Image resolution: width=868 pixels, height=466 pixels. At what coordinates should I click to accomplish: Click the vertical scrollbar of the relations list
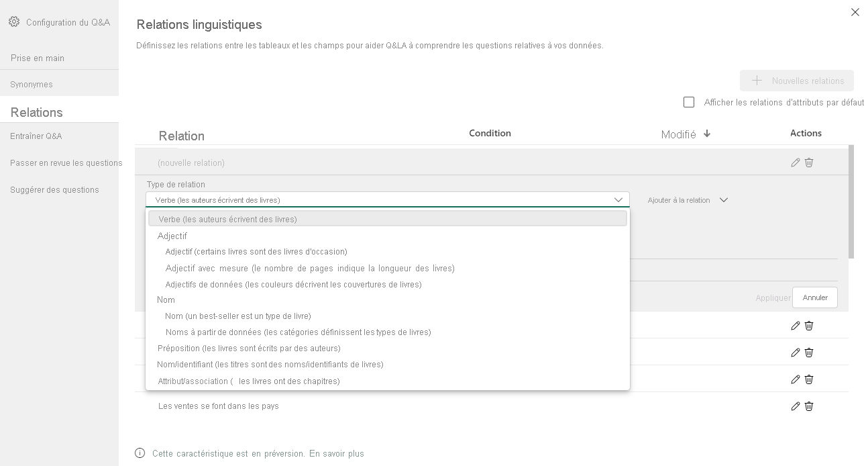pos(851,201)
